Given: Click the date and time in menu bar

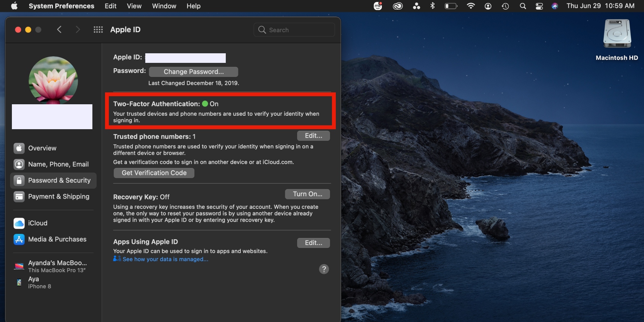Looking at the screenshot, I should tap(600, 6).
